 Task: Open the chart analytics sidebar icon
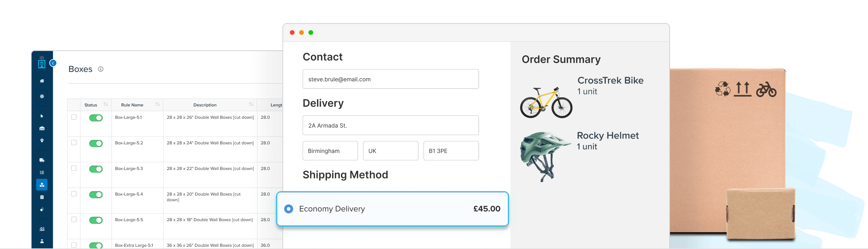click(42, 229)
